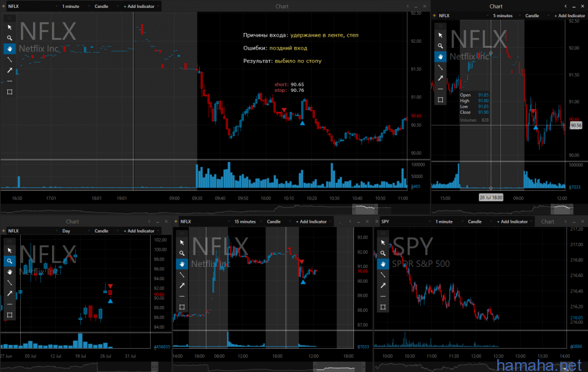The height and width of the screenshot is (372, 588).
Task: Choose the hand pan tool in NFLX 1 minute chart
Action: point(10,49)
